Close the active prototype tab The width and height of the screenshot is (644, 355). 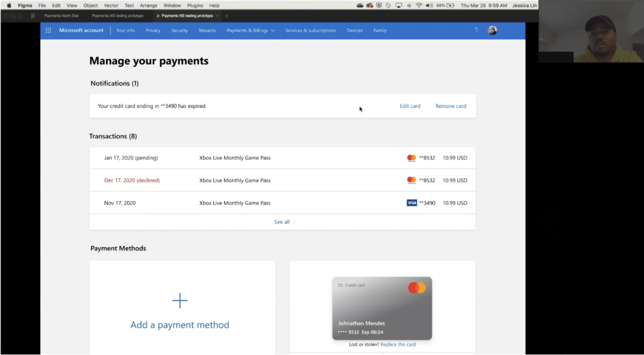[x=217, y=16]
